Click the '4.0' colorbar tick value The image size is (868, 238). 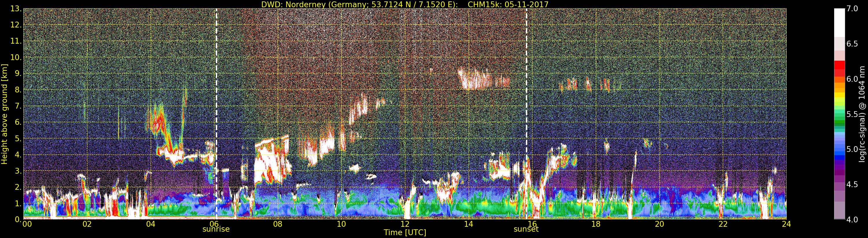(852, 220)
